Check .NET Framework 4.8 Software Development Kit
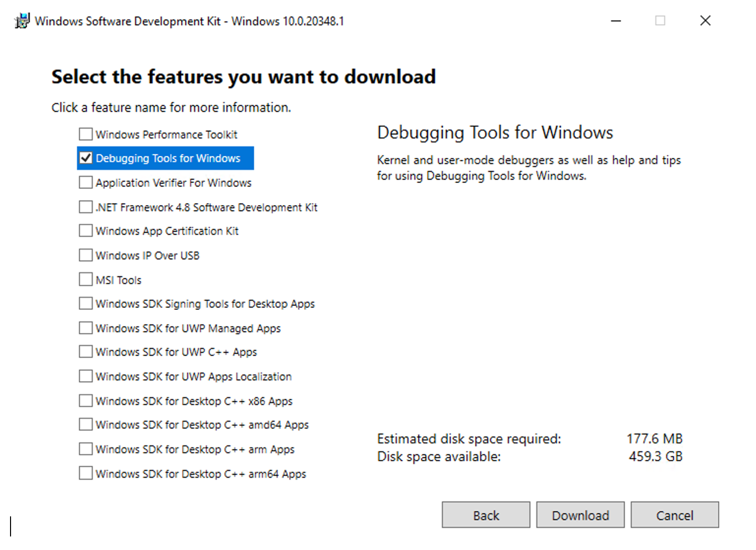 tap(85, 206)
